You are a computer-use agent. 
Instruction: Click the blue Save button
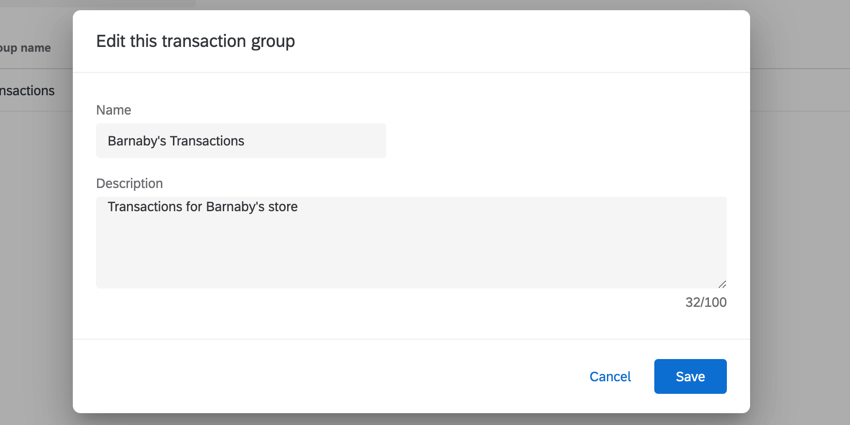690,377
